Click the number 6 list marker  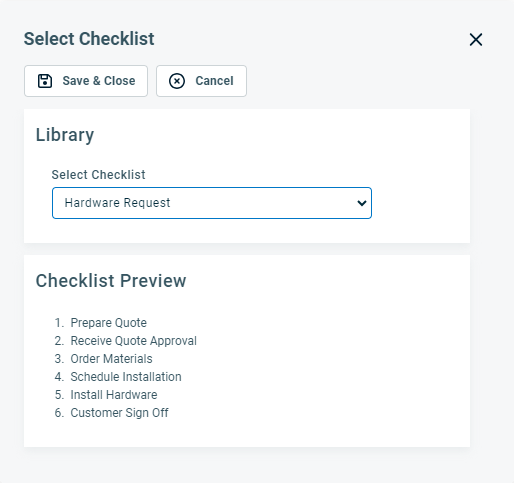[59, 413]
